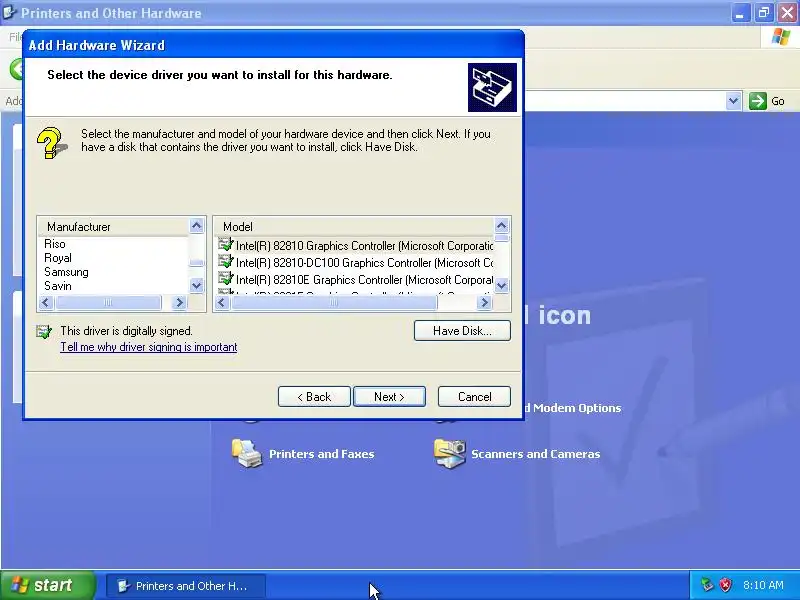Click the red security shield tray icon
Viewport: 800px width, 600px height.
[x=725, y=585]
